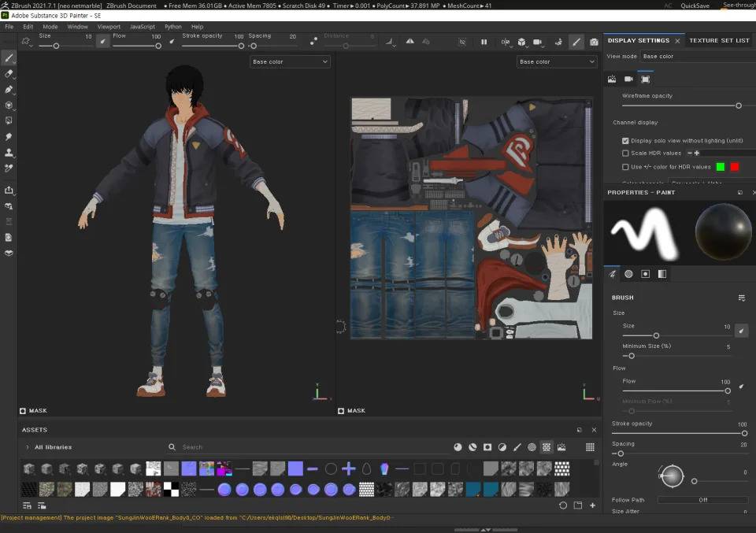This screenshot has width=756, height=533.
Task: Select the Smudge tool icon
Action: (9, 136)
